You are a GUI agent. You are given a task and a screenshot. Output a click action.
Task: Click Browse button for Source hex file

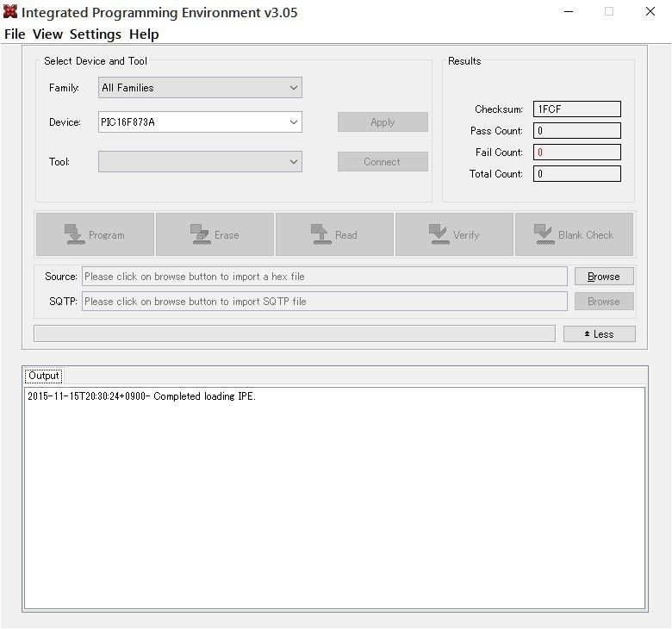[604, 277]
